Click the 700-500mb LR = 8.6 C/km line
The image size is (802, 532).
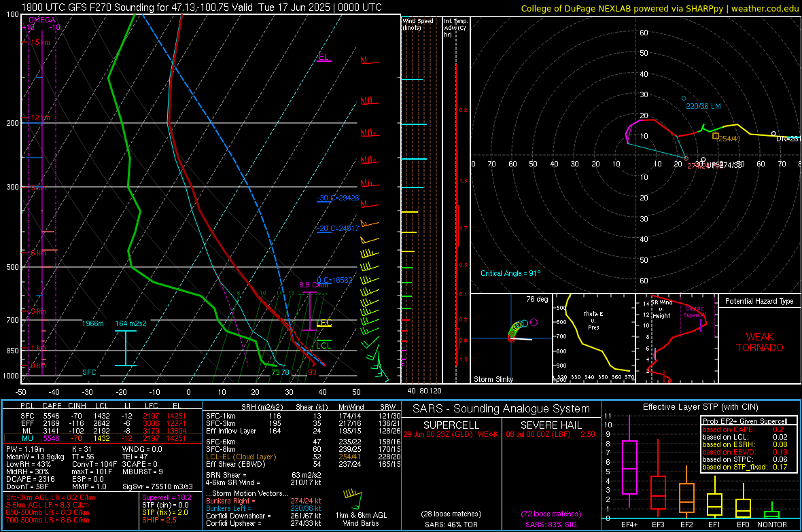click(47, 520)
